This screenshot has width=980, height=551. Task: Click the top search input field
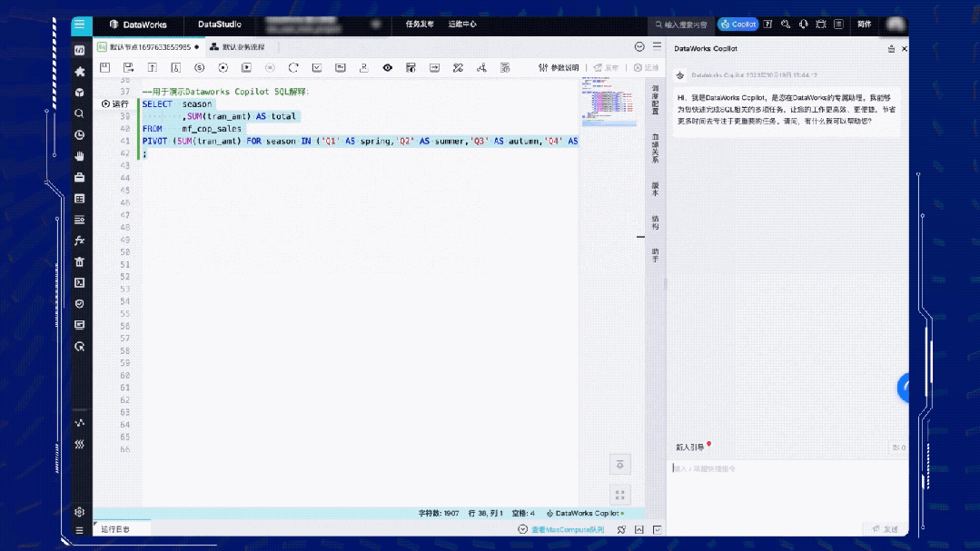681,25
